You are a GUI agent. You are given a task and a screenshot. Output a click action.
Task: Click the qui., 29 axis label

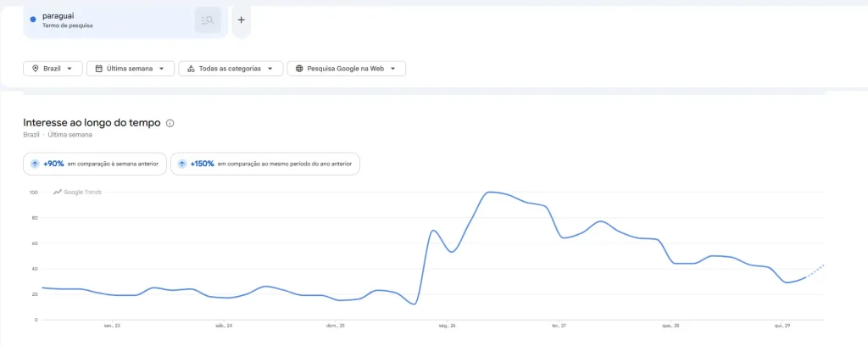(x=782, y=326)
